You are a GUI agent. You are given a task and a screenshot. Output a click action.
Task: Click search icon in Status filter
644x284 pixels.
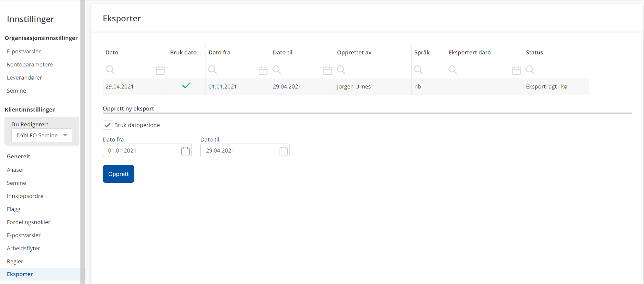coord(530,70)
